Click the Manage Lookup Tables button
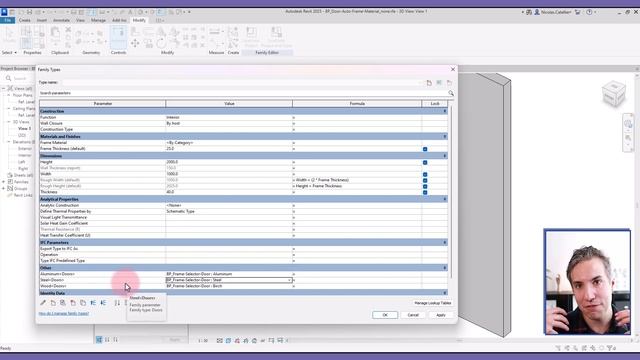Image resolution: width=640 pixels, height=360 pixels. click(433, 303)
